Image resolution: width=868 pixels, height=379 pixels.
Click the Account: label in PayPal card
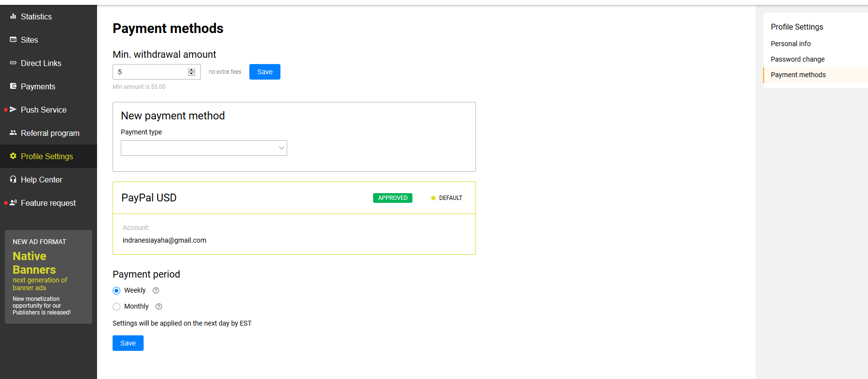[136, 228]
